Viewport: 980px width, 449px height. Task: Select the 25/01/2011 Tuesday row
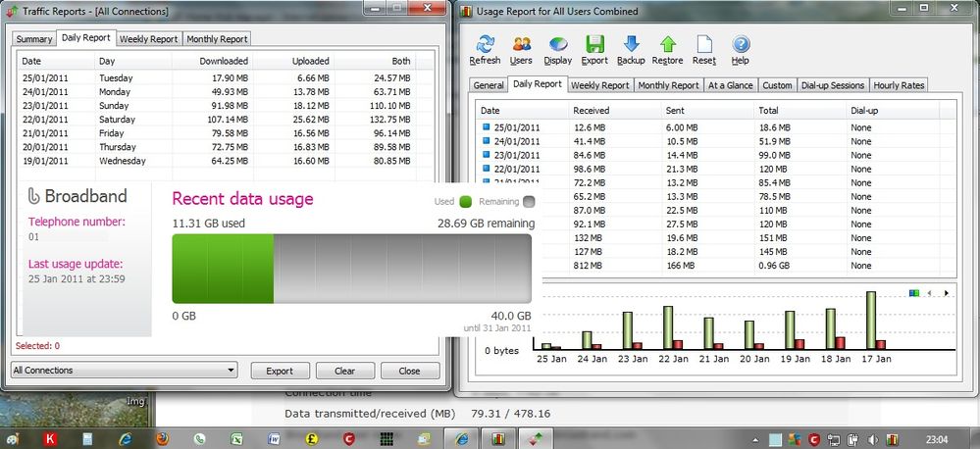tap(225, 78)
